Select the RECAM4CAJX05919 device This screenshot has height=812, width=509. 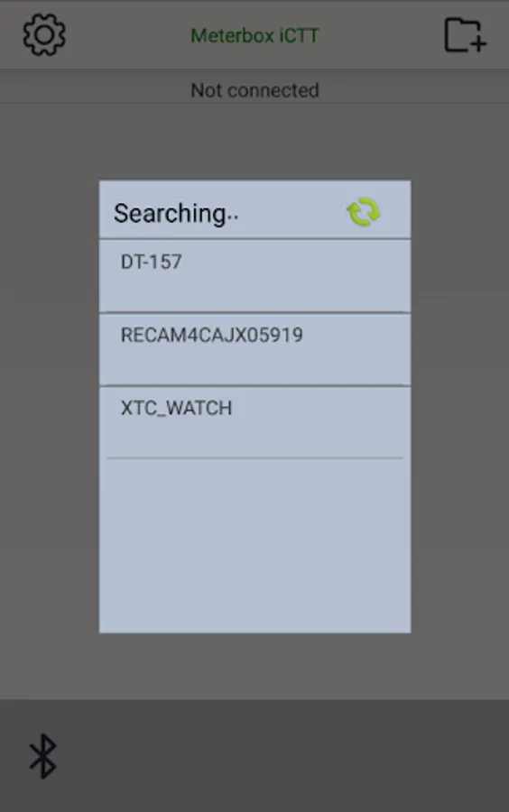click(x=255, y=349)
